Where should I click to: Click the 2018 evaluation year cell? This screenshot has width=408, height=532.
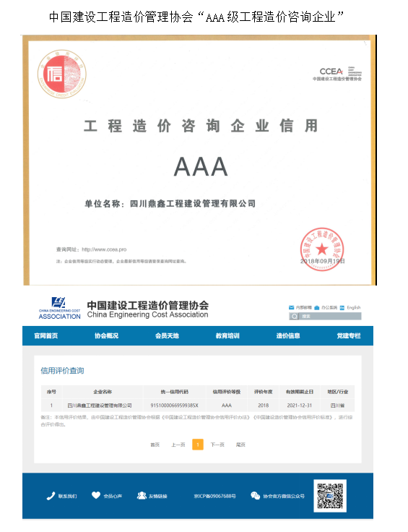click(x=264, y=405)
